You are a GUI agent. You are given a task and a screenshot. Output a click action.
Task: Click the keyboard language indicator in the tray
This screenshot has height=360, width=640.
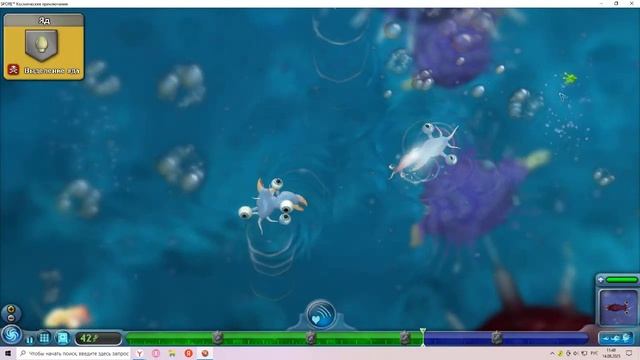pos(594,353)
